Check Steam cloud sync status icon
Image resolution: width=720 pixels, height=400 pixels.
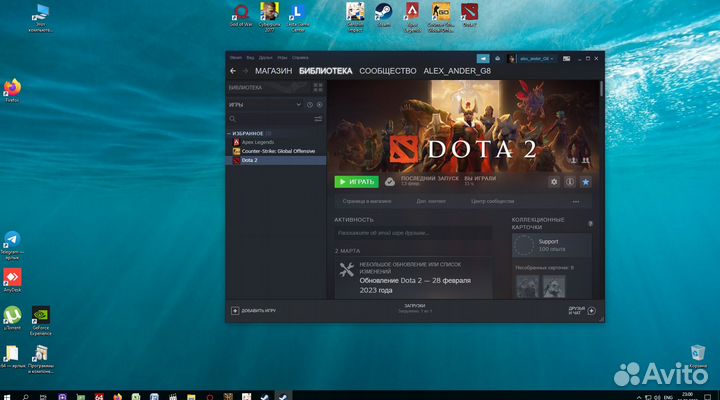pos(390,182)
